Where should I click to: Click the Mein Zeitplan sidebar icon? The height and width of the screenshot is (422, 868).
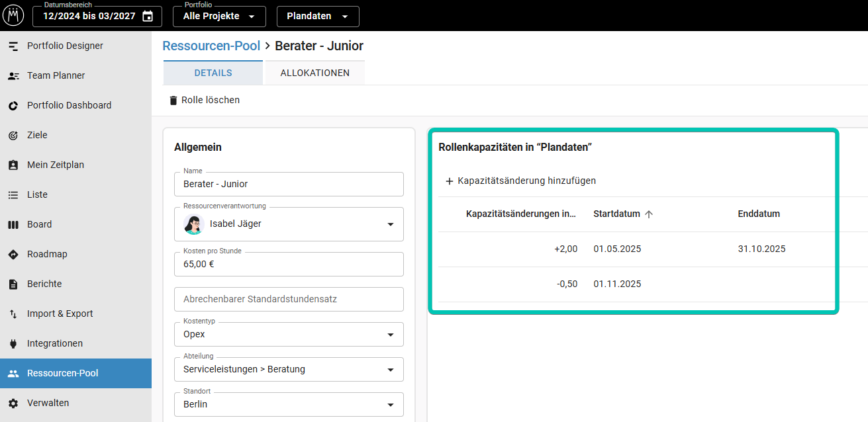point(13,165)
